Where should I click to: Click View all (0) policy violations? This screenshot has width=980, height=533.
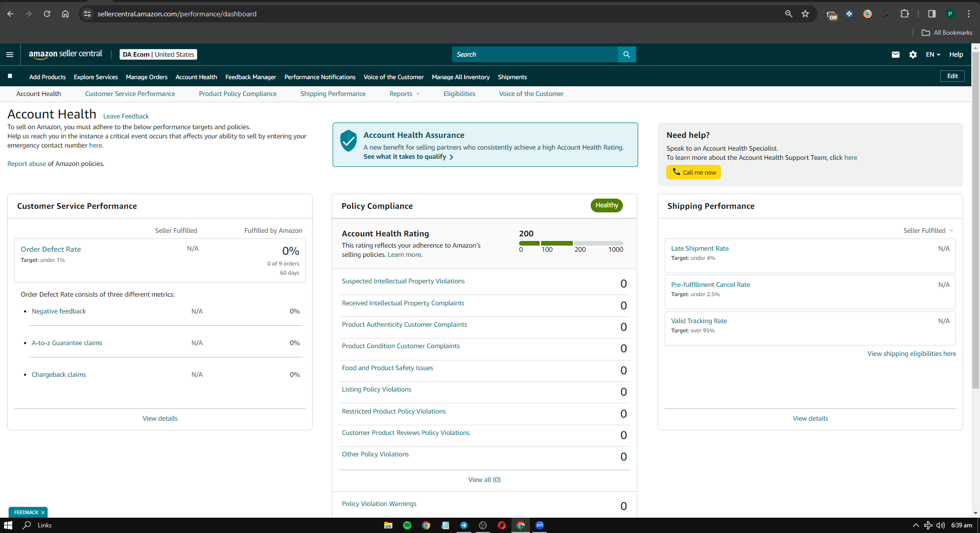(x=484, y=480)
